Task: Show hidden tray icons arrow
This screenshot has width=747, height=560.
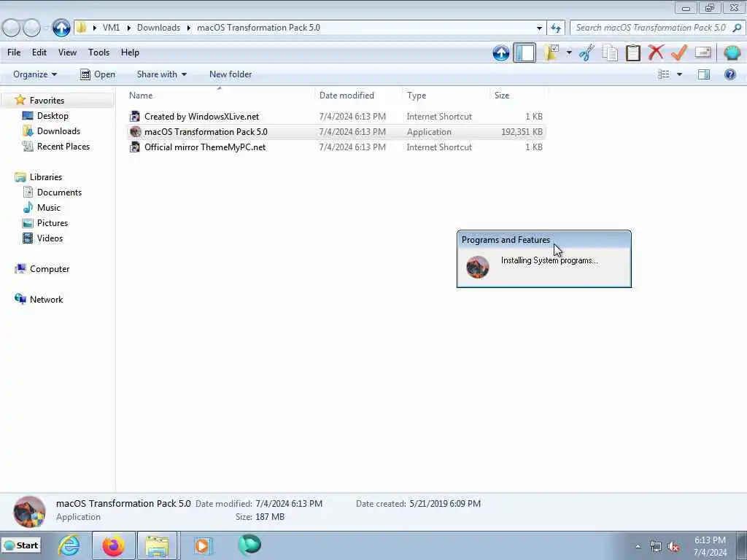Action: pos(638,547)
